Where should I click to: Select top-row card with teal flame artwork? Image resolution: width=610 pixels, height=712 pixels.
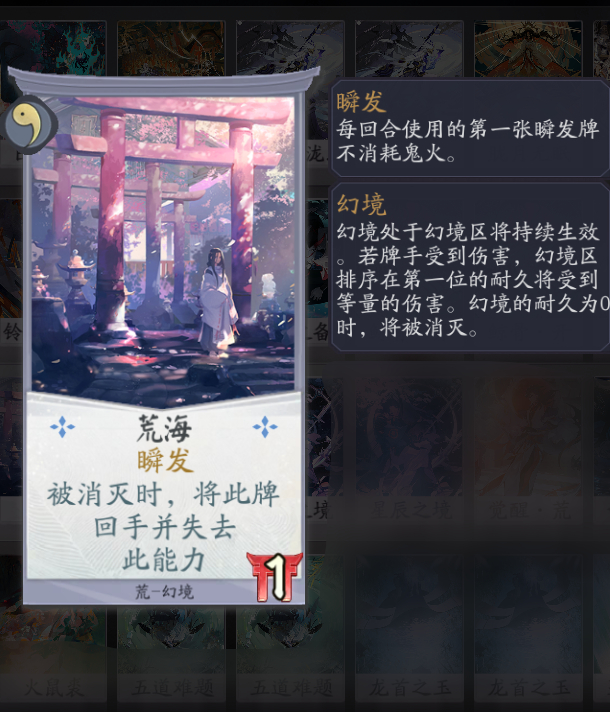pyautogui.click(x=54, y=45)
